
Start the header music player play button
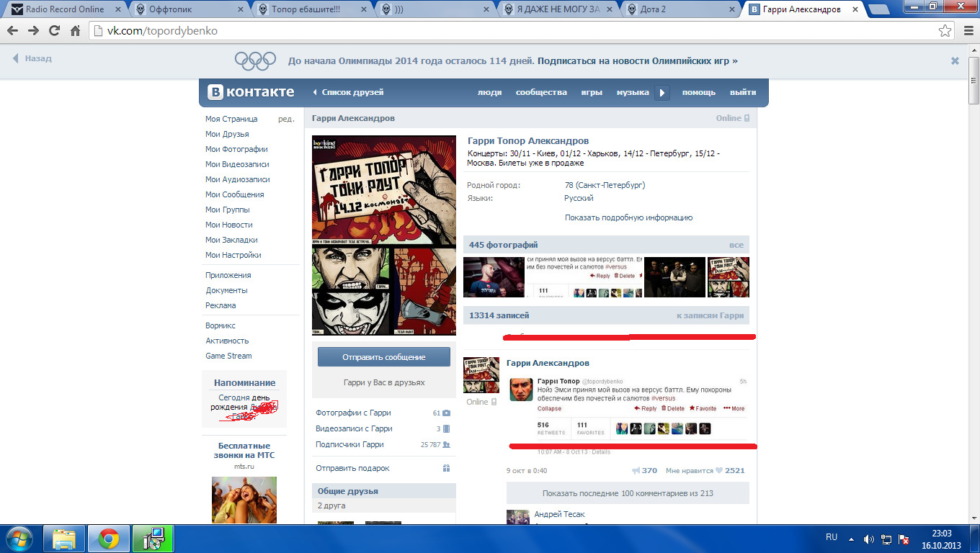point(662,92)
